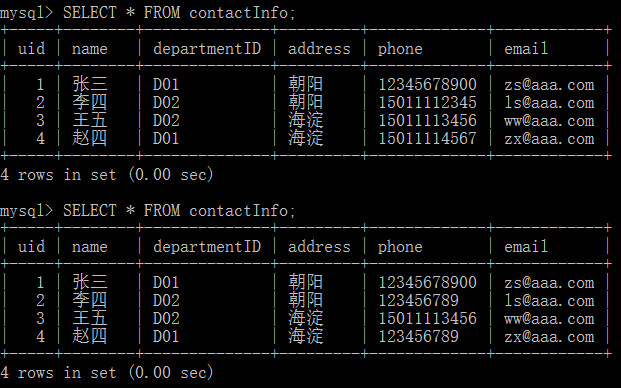Click email zs@aaa.com in first table
This screenshot has height=388, width=621.
(x=549, y=85)
